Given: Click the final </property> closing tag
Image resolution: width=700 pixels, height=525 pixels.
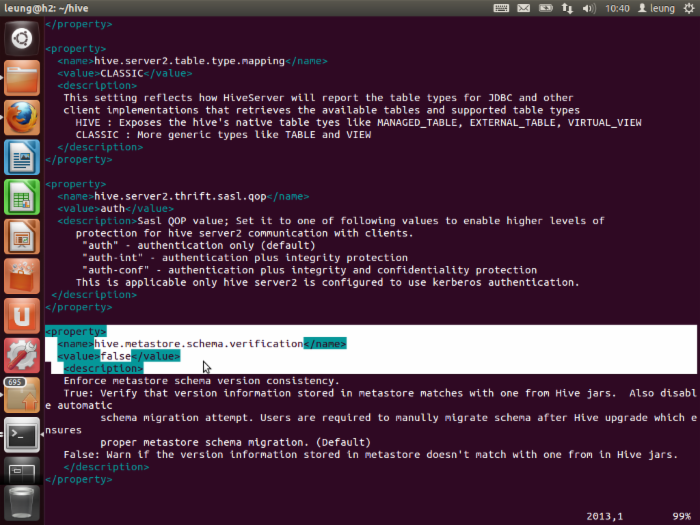Looking at the screenshot, I should pyautogui.click(x=79, y=479).
